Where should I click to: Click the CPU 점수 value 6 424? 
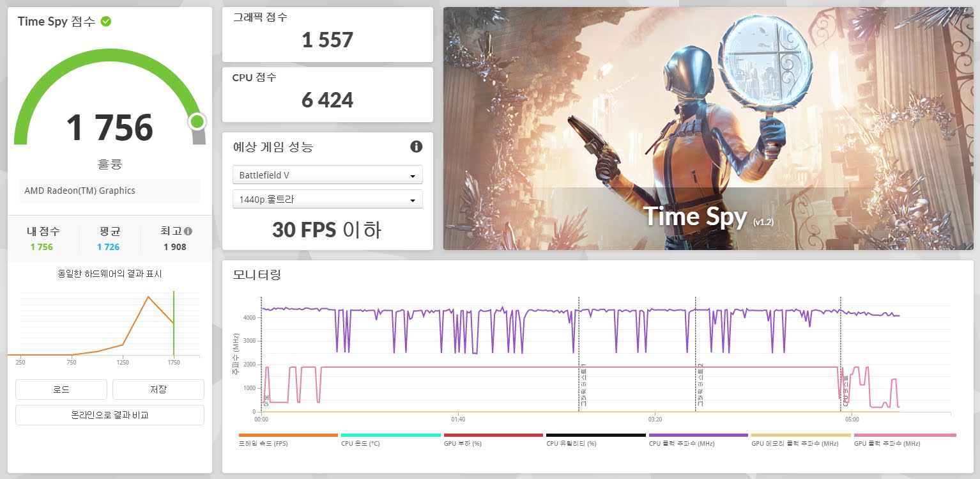pyautogui.click(x=327, y=100)
